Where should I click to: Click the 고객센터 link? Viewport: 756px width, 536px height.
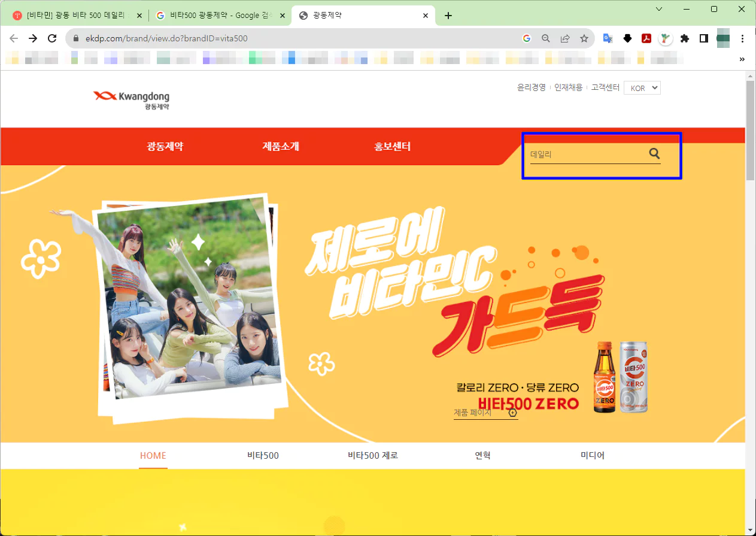605,87
